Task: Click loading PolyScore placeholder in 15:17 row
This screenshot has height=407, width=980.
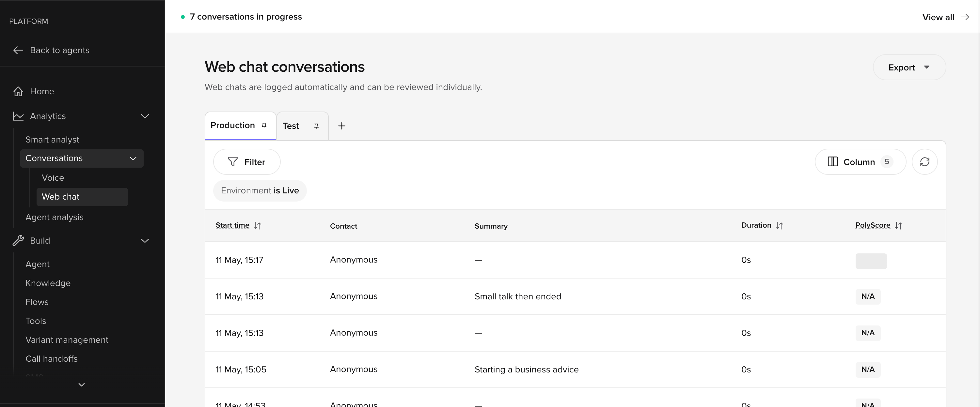Action: coord(871,261)
